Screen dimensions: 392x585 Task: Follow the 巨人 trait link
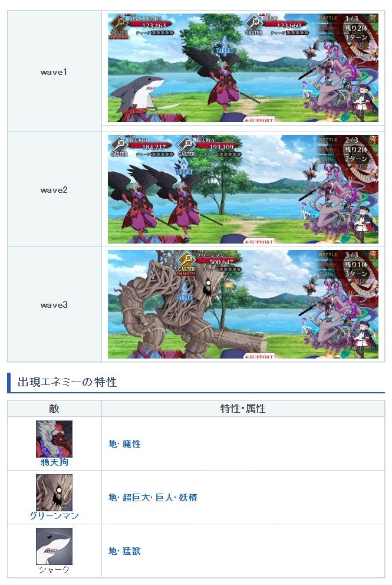(x=164, y=497)
